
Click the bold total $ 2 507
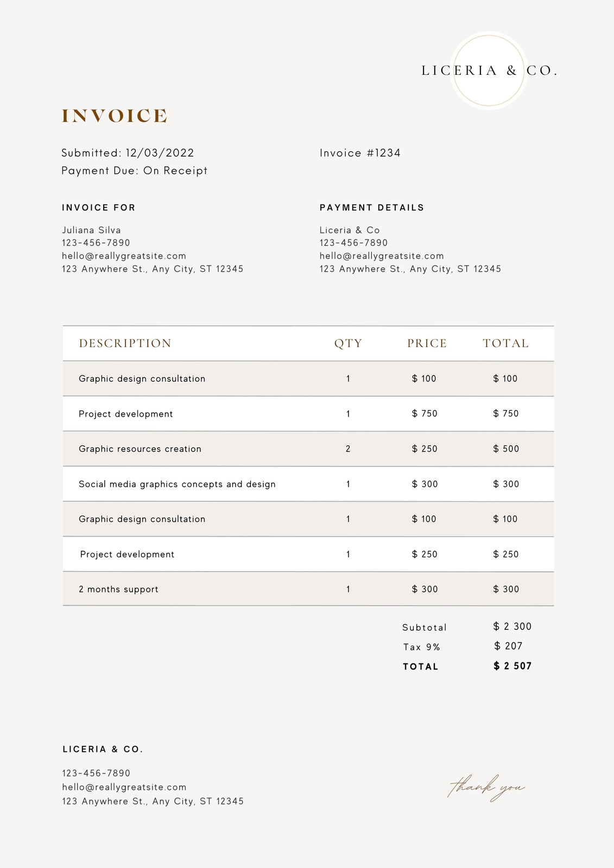[x=512, y=666]
